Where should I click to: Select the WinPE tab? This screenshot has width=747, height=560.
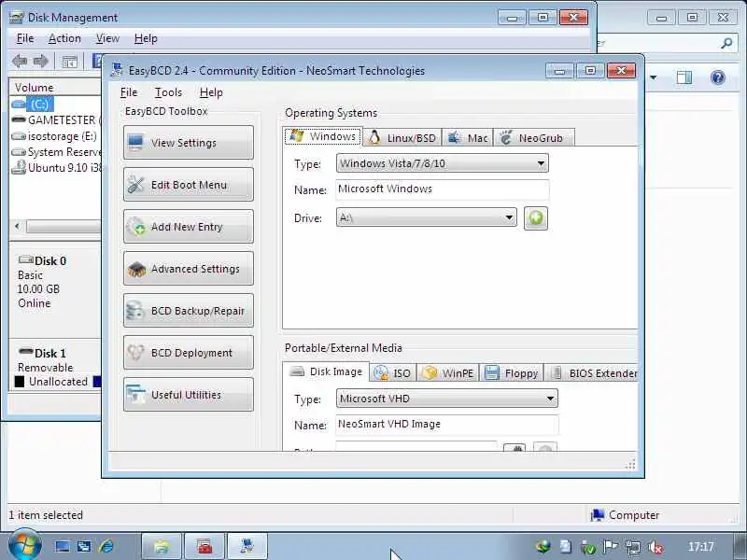pos(448,372)
